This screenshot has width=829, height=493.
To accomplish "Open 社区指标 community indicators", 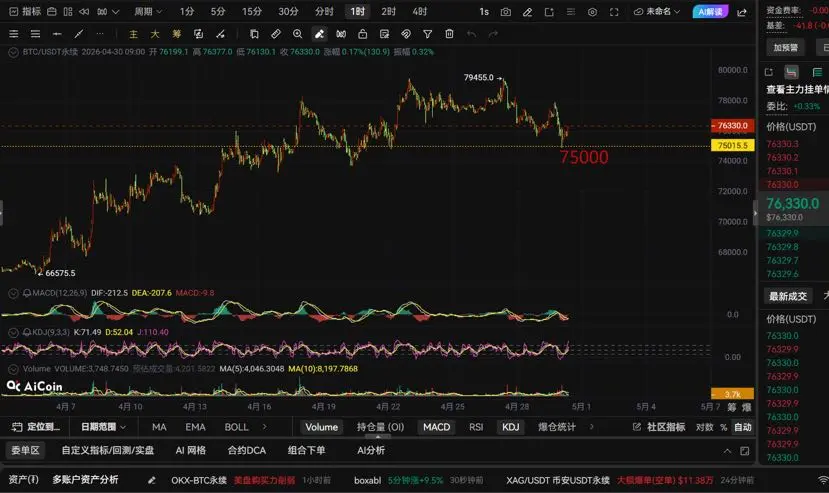I will pos(659,427).
